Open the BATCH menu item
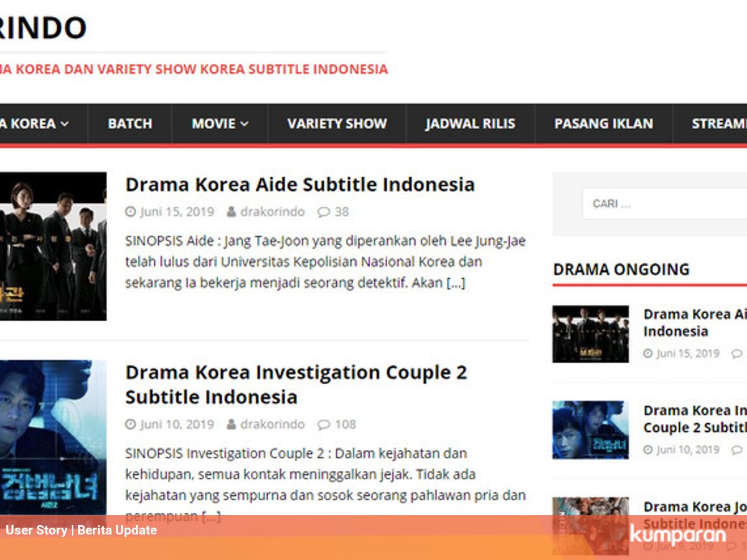 coord(129,124)
